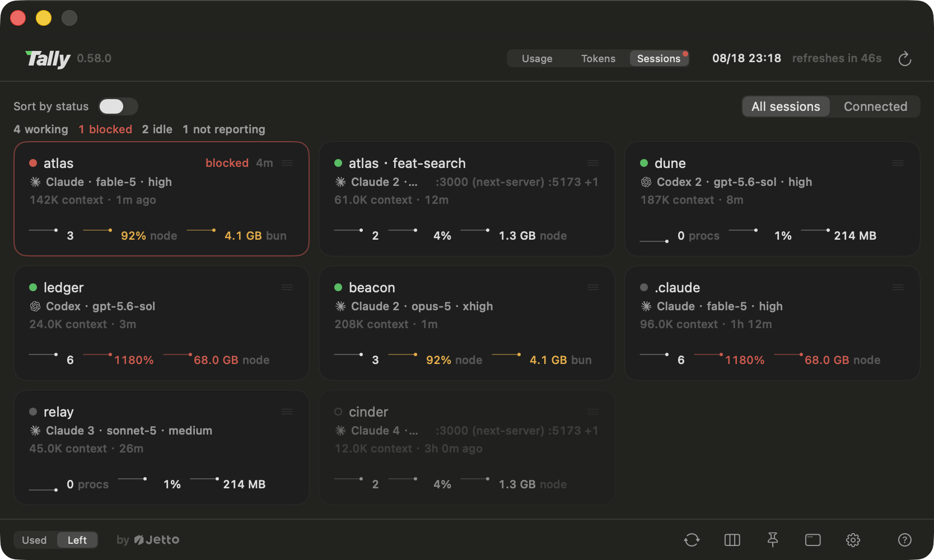The width and height of the screenshot is (934, 560).
Task: Click the Jetto leaf logo
Action: [x=139, y=540]
